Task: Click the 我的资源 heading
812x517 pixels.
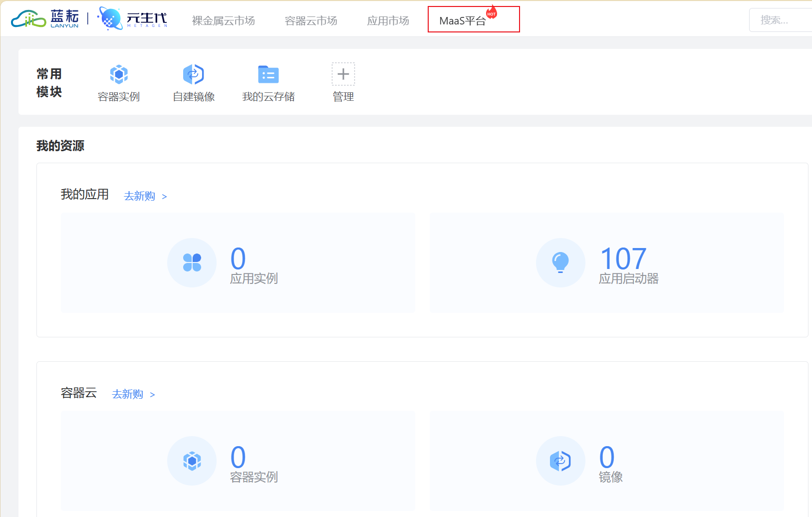Action: click(x=60, y=146)
